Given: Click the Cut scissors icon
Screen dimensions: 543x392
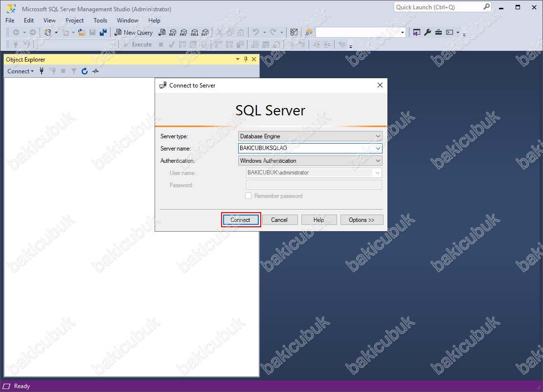Looking at the screenshot, I should coord(220,33).
